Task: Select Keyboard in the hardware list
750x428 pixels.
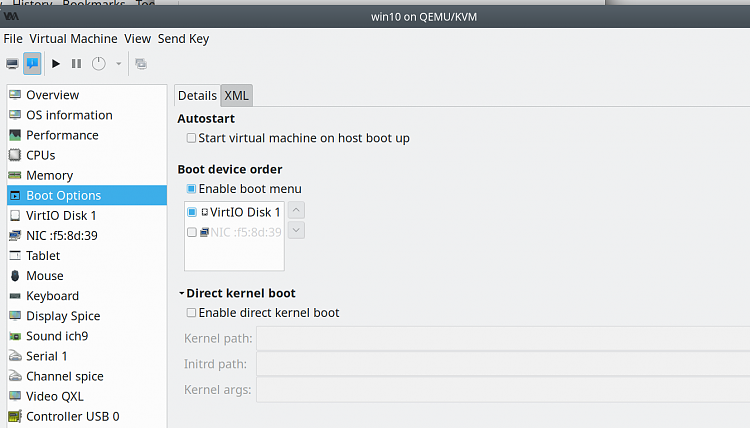Action: [x=87, y=296]
